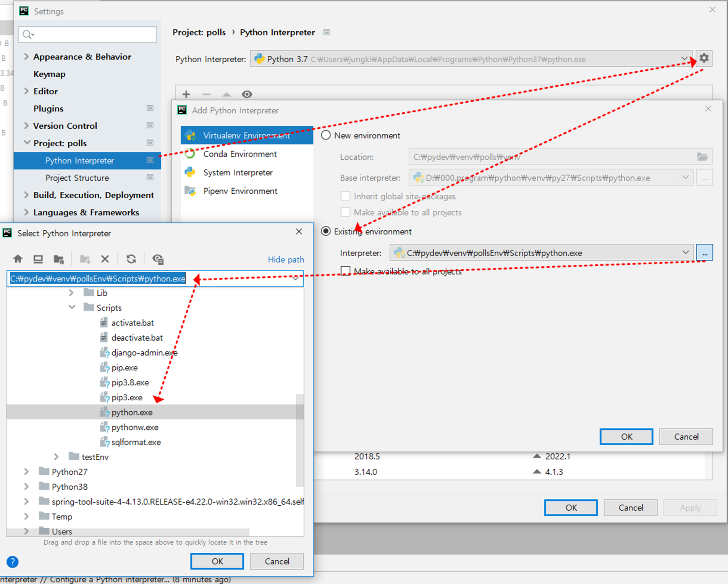Expand the Lib folder
Viewport: 728px width, 584px height.
point(71,293)
